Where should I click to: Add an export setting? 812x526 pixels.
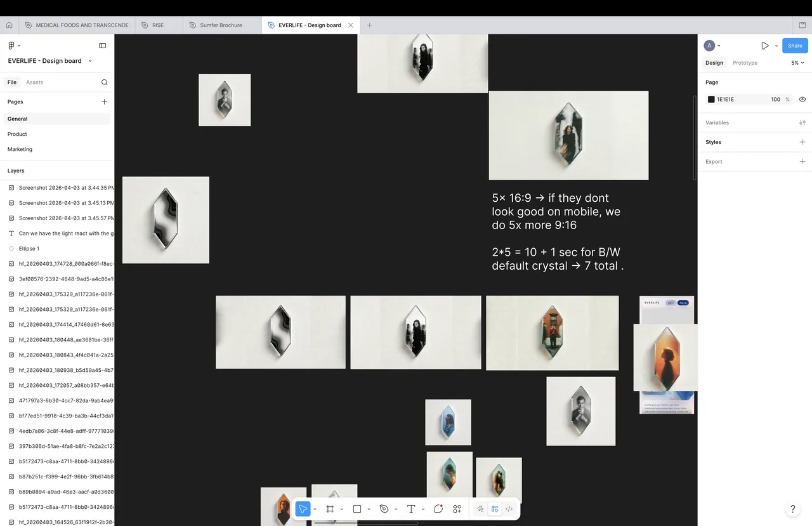[x=802, y=162]
